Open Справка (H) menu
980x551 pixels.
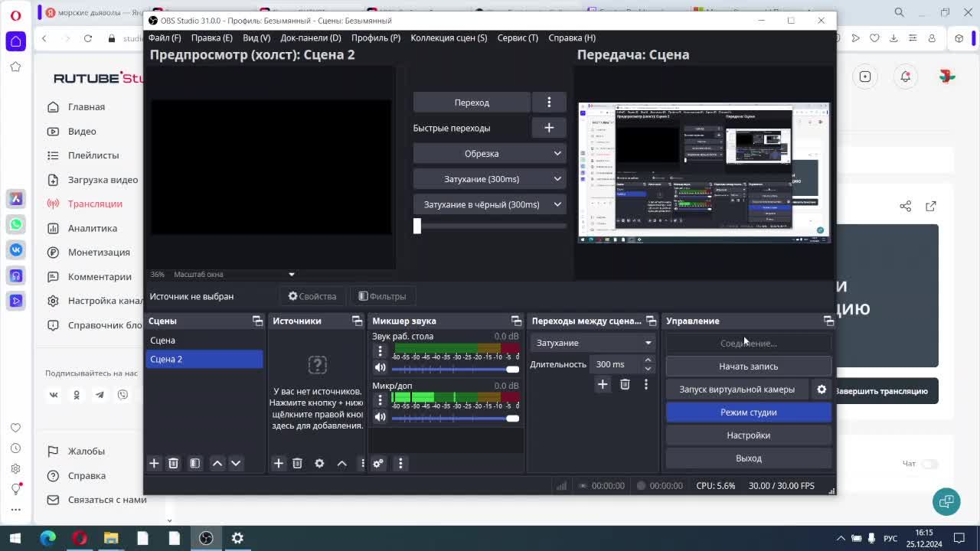point(572,37)
